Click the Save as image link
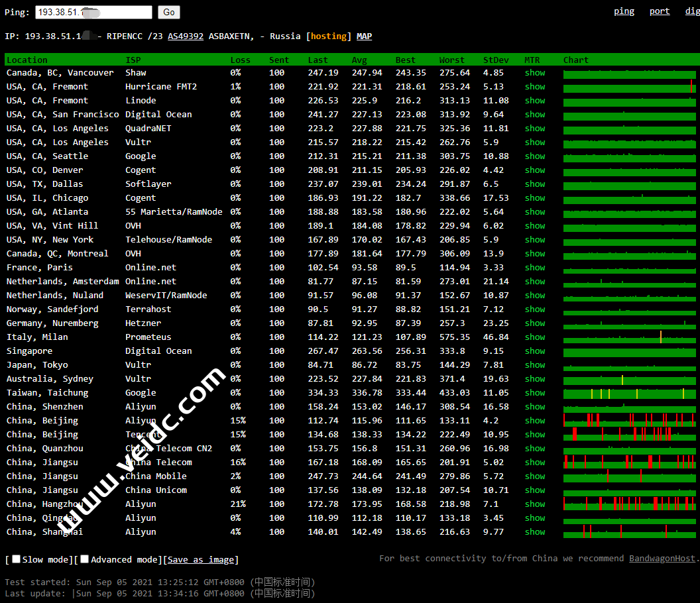The image size is (700, 603). (201, 559)
